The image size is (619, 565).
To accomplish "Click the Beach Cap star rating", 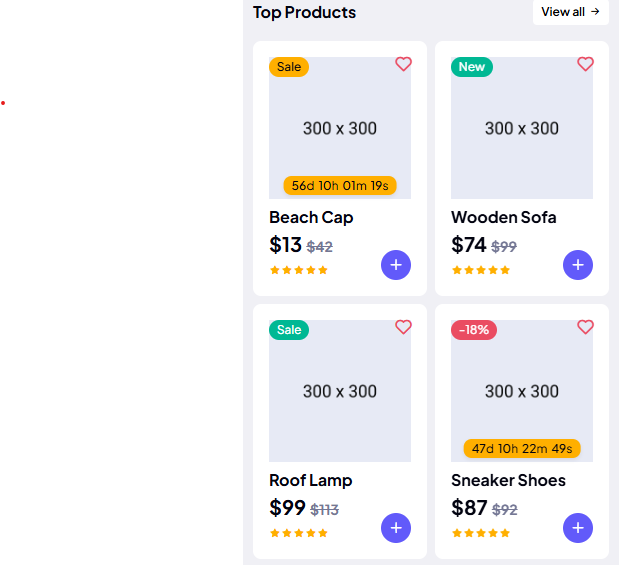I will [x=299, y=270].
